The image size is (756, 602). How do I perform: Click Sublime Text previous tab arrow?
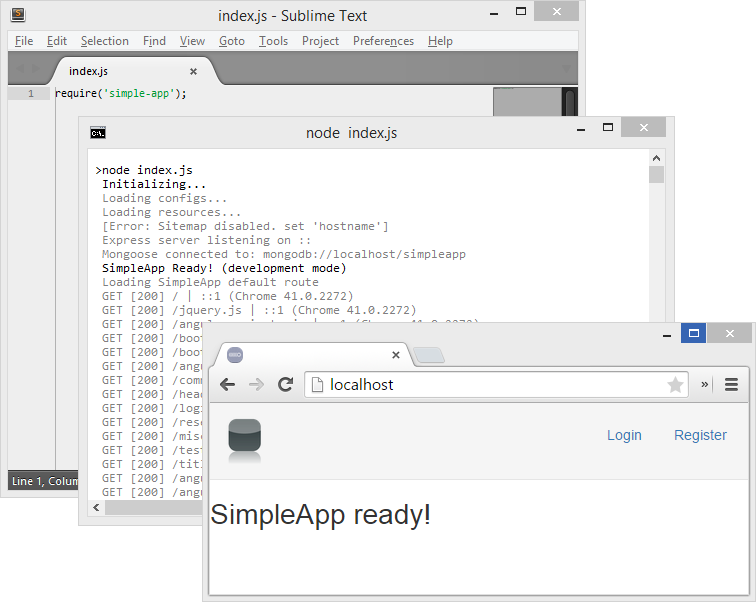tap(20, 68)
